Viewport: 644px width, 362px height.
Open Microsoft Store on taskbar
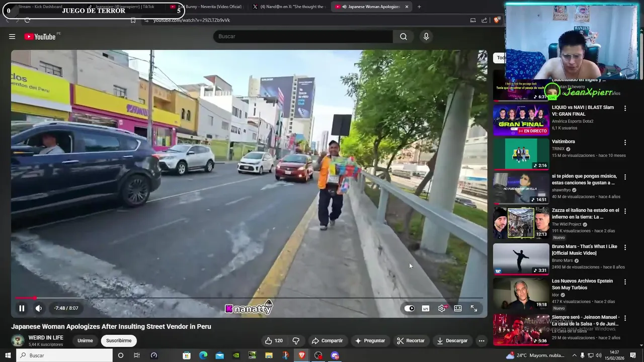187,355
